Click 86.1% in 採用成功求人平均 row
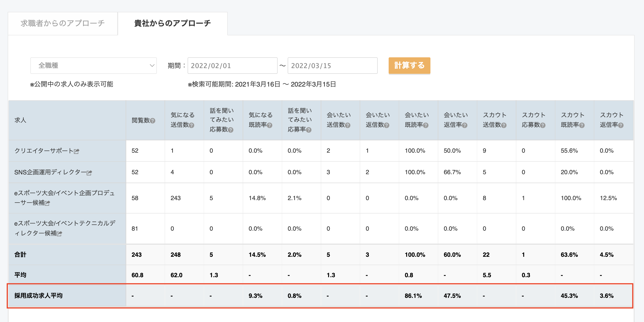The image size is (644, 322). (x=413, y=296)
